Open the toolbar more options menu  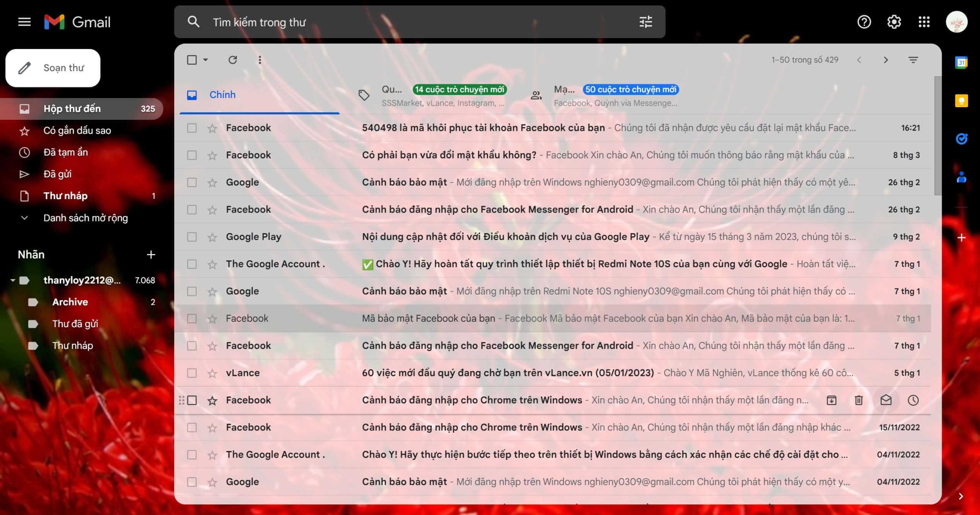click(260, 60)
